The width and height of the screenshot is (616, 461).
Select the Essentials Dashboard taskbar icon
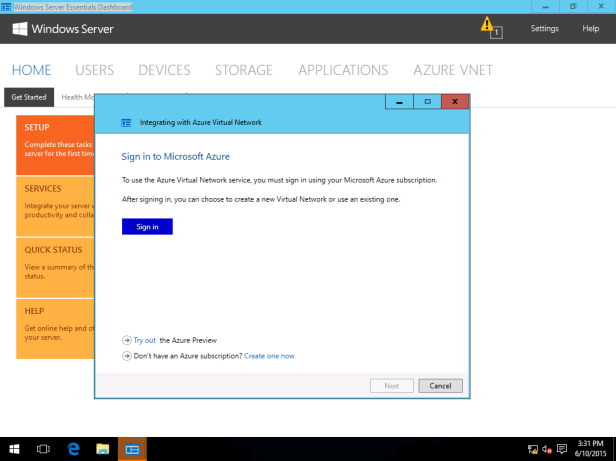point(132,449)
